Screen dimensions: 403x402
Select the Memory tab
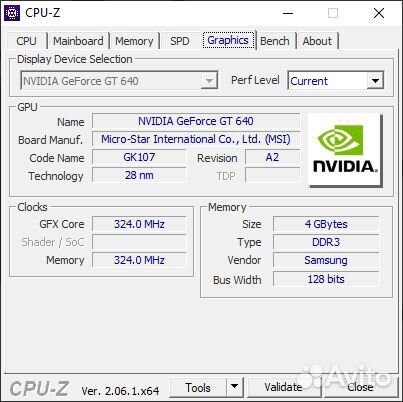134,41
